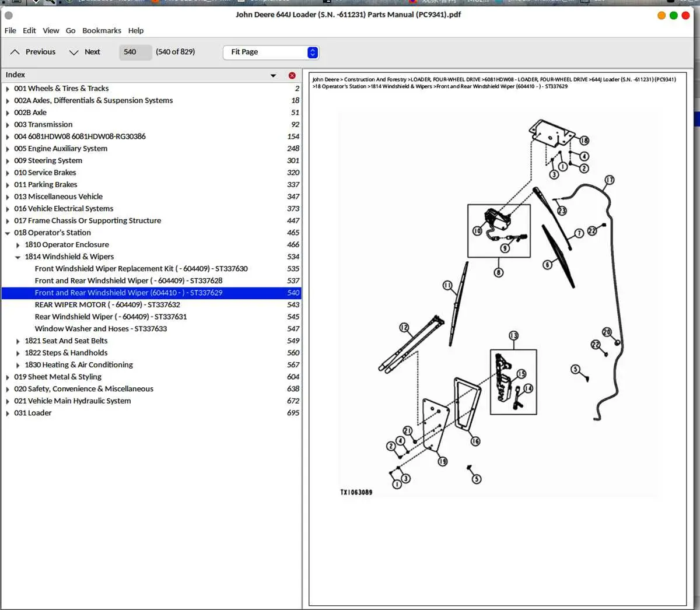Click the '(540 of 829)' page count text

coord(176,52)
